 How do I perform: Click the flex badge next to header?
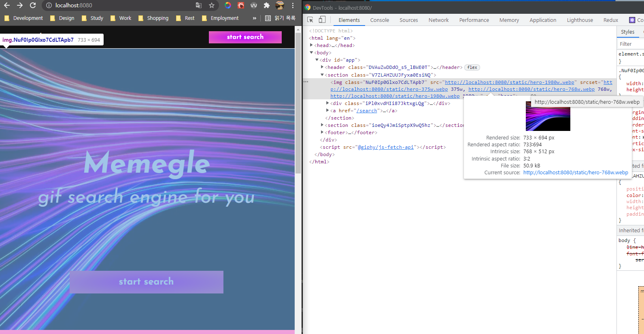[472, 67]
